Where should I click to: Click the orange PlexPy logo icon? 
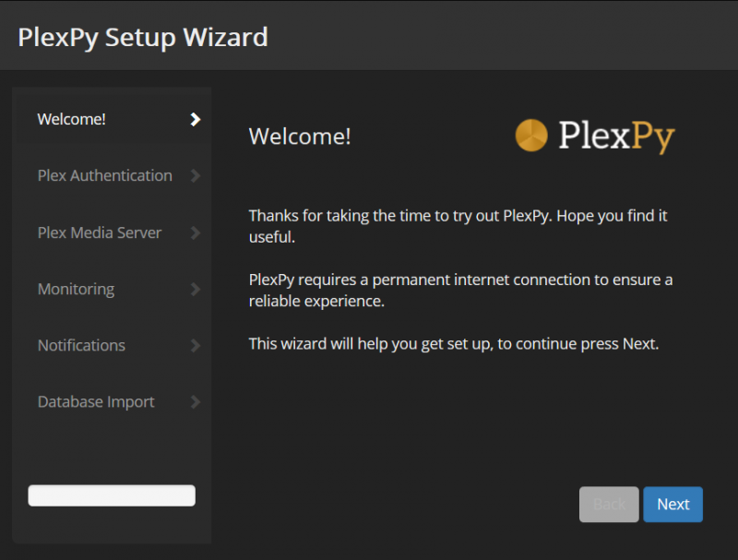click(531, 136)
